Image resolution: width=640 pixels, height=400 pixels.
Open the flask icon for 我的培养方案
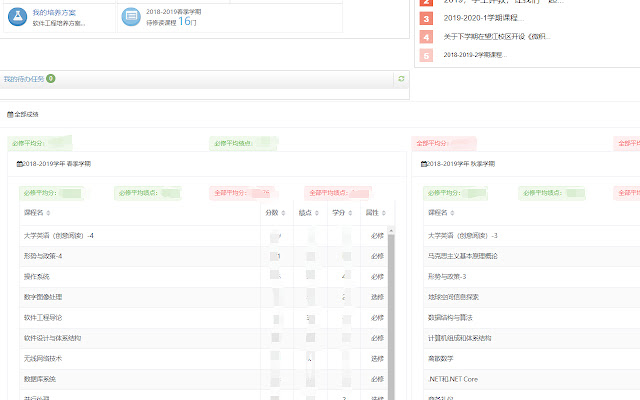18,17
